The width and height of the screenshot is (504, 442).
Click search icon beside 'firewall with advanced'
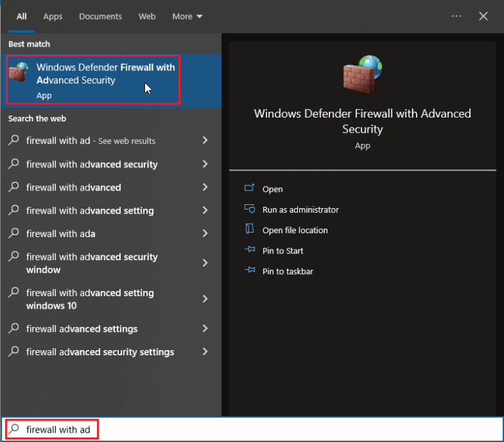pos(14,187)
